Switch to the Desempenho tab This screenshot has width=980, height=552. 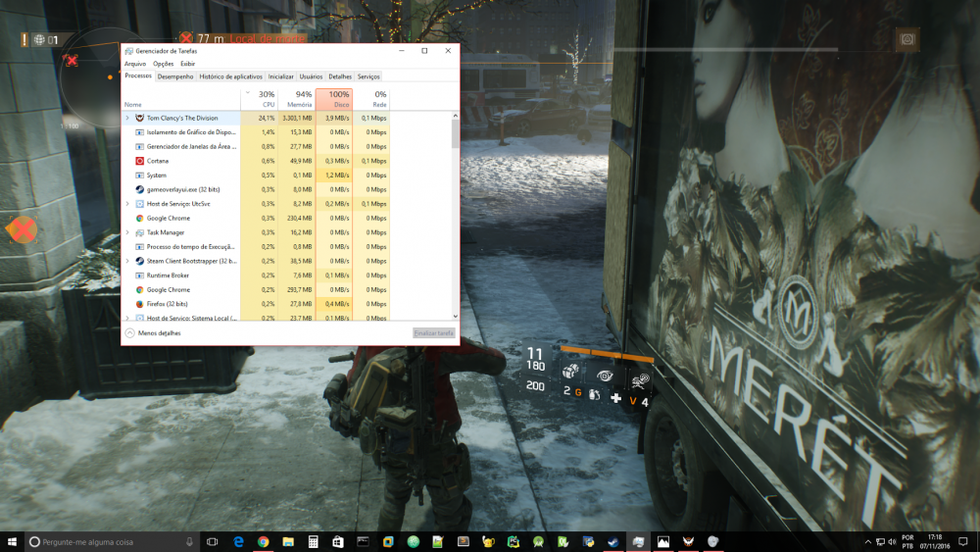coord(175,76)
